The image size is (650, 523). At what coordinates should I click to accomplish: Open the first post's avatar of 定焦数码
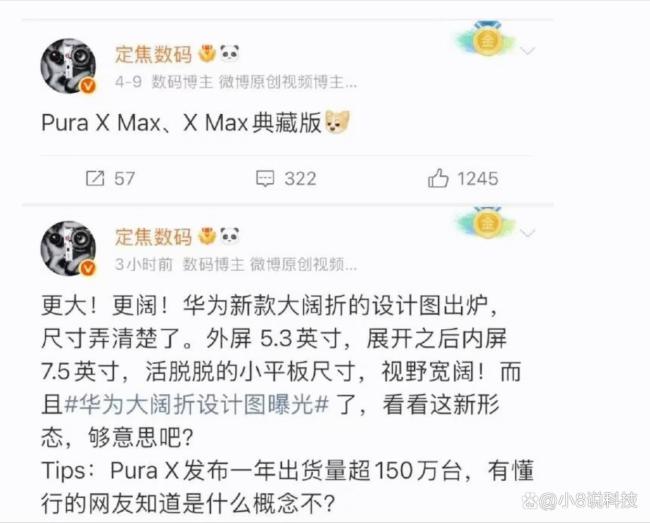click(68, 66)
